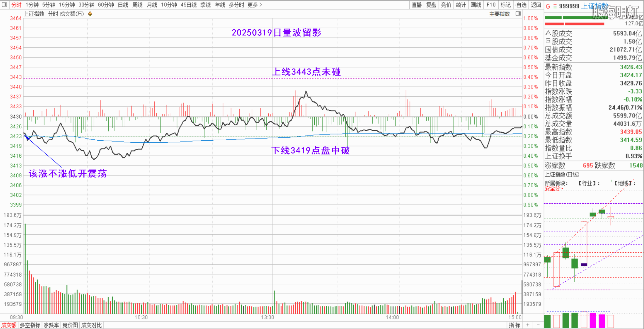Open 多分时 multi-day intraday view
This screenshot has width=644, height=329.
coord(236,5)
